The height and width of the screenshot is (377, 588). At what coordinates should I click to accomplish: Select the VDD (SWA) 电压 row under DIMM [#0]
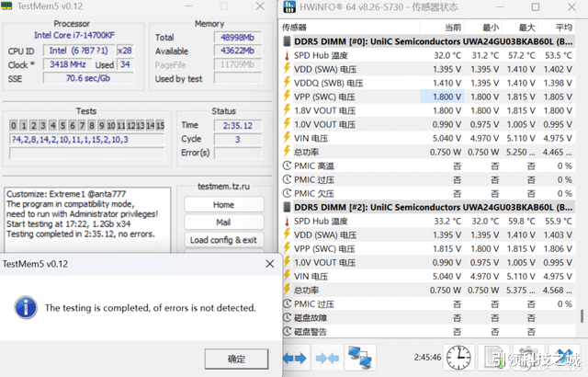pos(428,69)
